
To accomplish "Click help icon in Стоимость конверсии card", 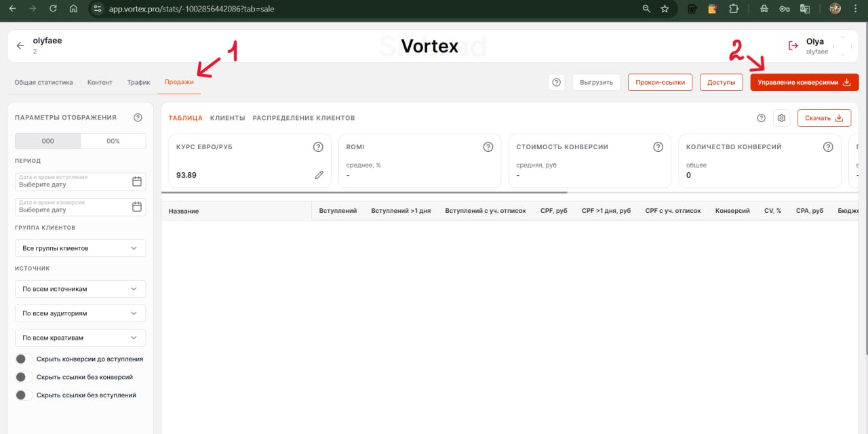I will [x=658, y=147].
